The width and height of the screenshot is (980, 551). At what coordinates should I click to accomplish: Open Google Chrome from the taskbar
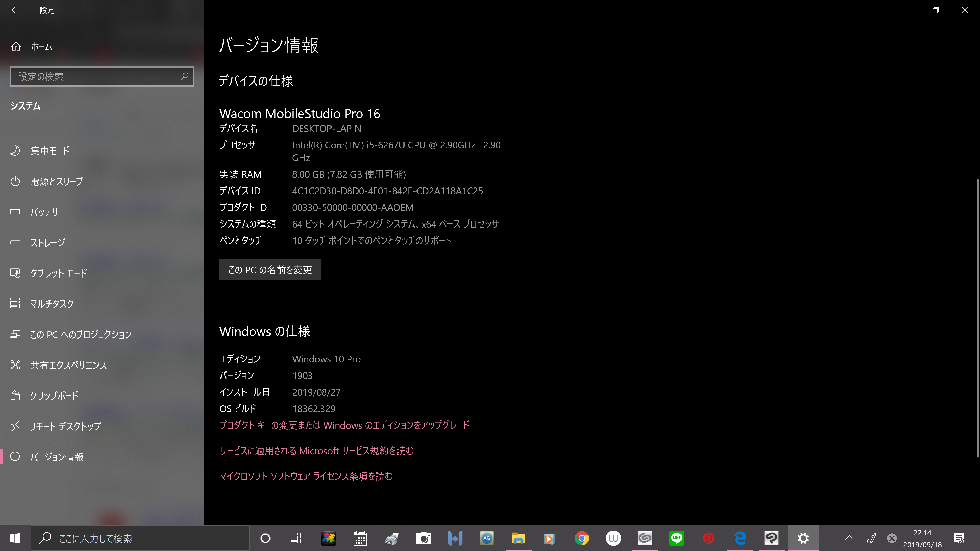coord(581,538)
